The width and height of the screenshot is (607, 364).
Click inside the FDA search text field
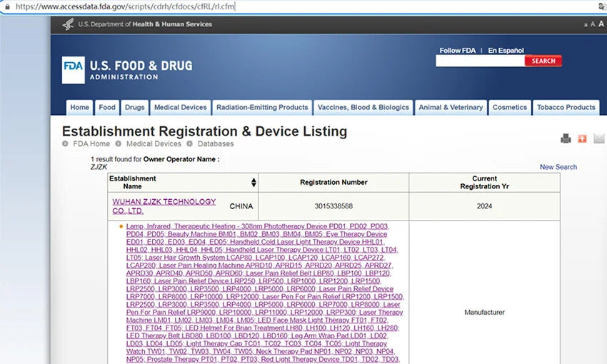(480, 61)
